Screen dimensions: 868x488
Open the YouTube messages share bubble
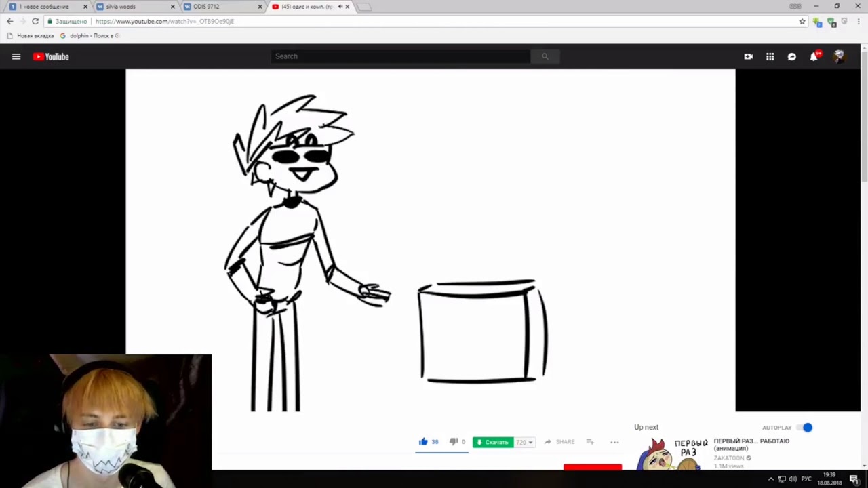791,56
